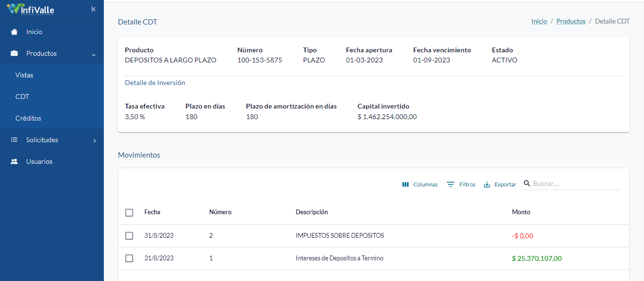Click the amount $ 25.370.107,00
Image resolution: width=644 pixels, height=281 pixels.
pyautogui.click(x=537, y=258)
